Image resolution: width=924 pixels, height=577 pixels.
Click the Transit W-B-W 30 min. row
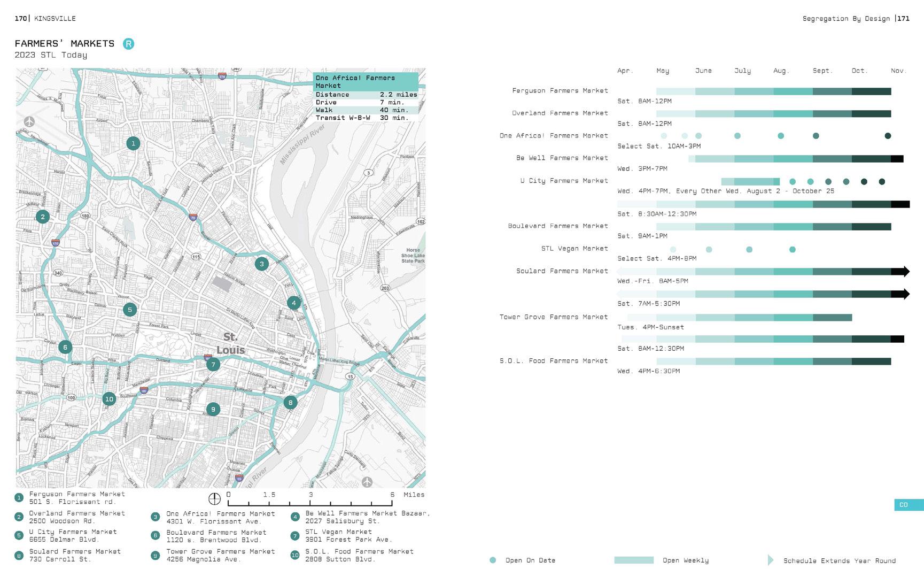pyautogui.click(x=366, y=118)
